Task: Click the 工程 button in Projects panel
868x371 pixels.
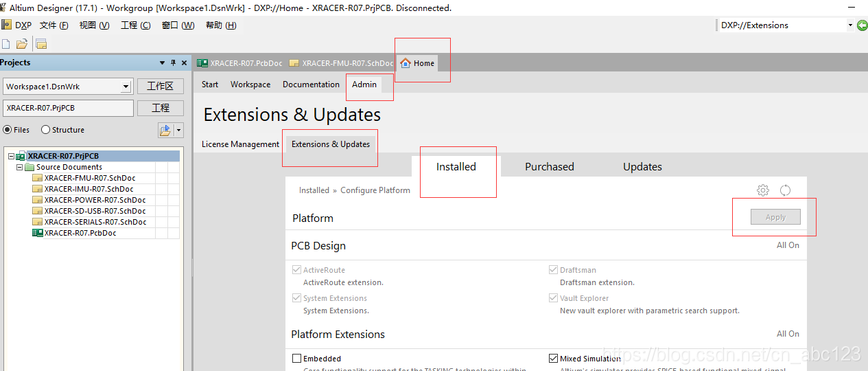Action: (x=161, y=108)
